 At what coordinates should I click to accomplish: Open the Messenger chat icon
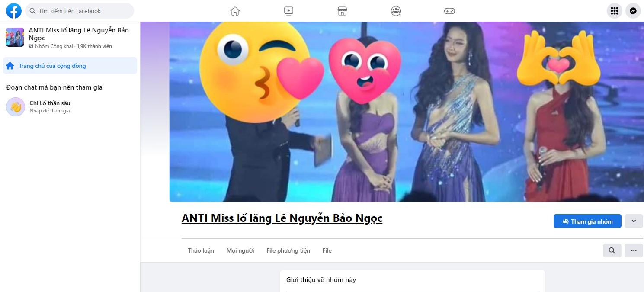(633, 11)
